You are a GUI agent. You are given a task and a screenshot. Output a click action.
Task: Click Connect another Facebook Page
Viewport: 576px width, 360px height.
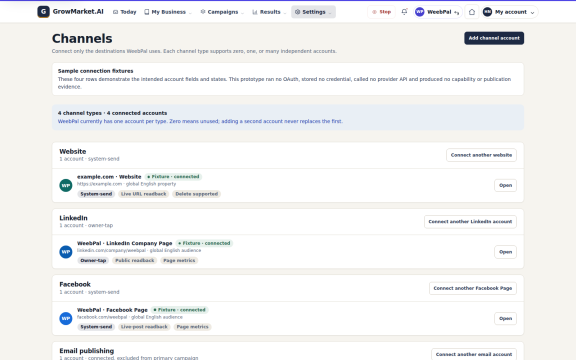[x=473, y=288]
